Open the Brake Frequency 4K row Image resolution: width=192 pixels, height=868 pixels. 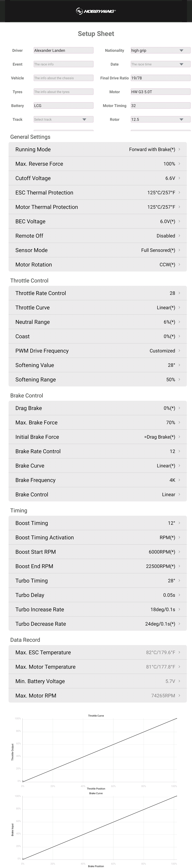98,480
